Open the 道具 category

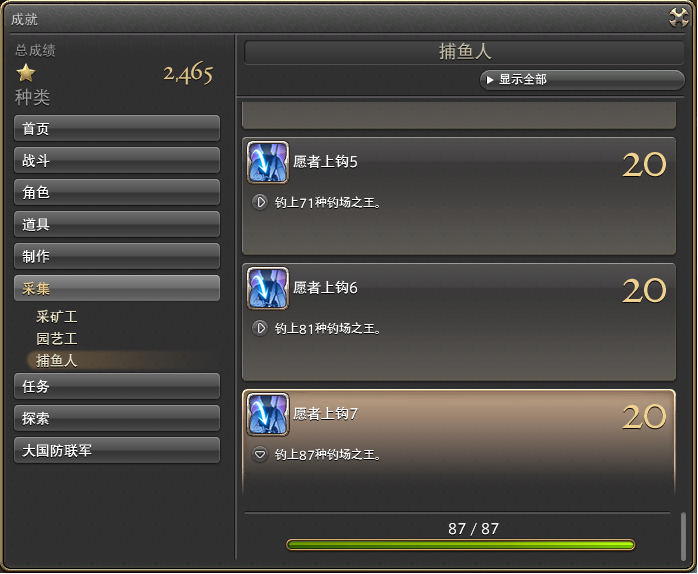click(117, 224)
